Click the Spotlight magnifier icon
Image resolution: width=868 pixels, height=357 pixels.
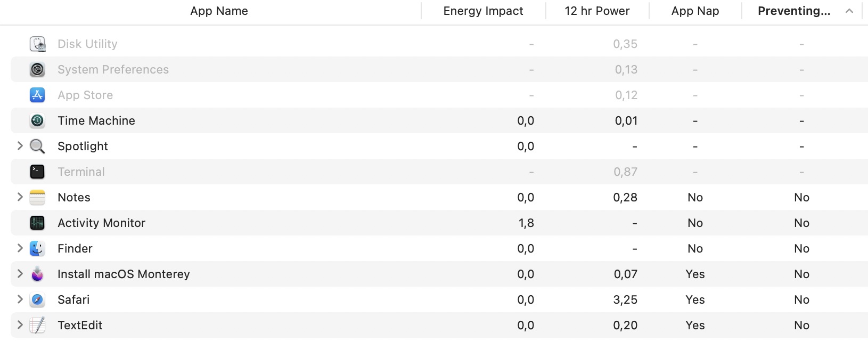[x=37, y=146]
